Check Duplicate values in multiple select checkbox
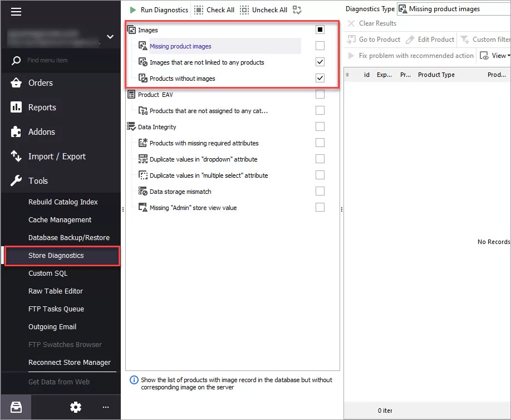 tap(320, 175)
